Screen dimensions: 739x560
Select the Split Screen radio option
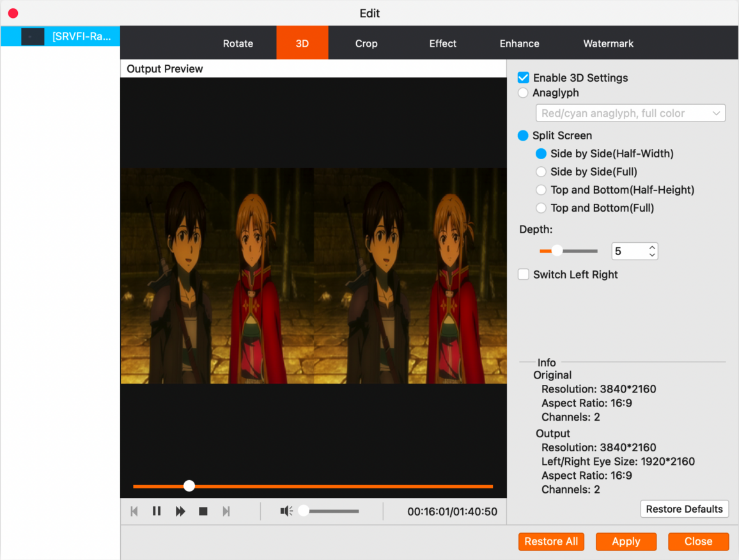pyautogui.click(x=523, y=136)
